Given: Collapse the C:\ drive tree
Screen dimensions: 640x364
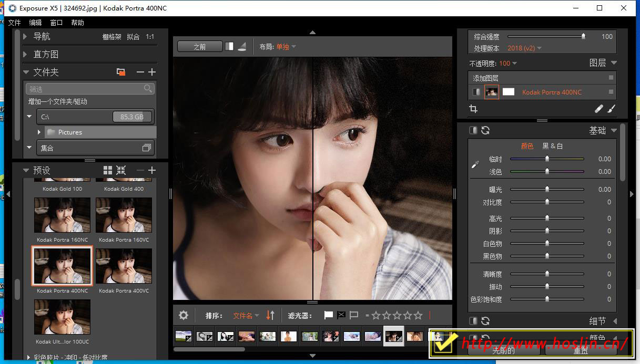Looking at the screenshot, I should click(x=30, y=117).
